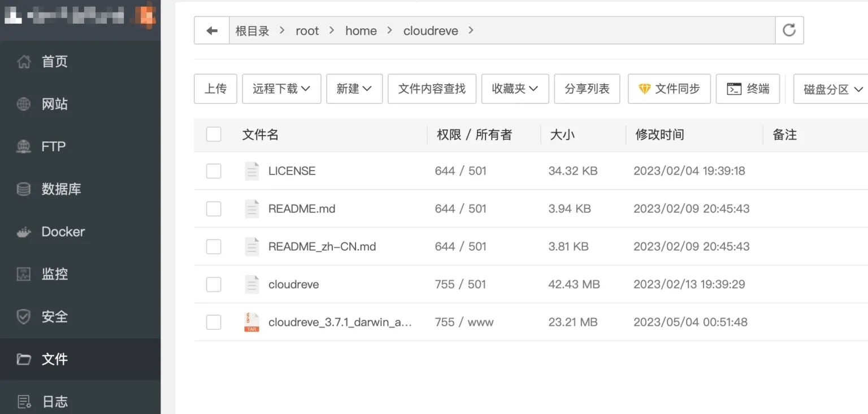Toggle the select-all checkbox in header
The image size is (868, 414).
tap(214, 134)
